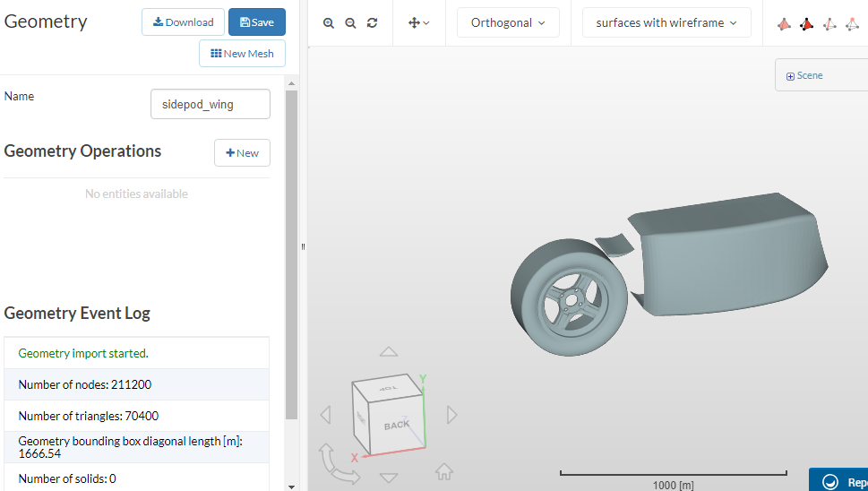Enable the third pyramid edge selection mode
Screen dimensions: 868x491
829,23
